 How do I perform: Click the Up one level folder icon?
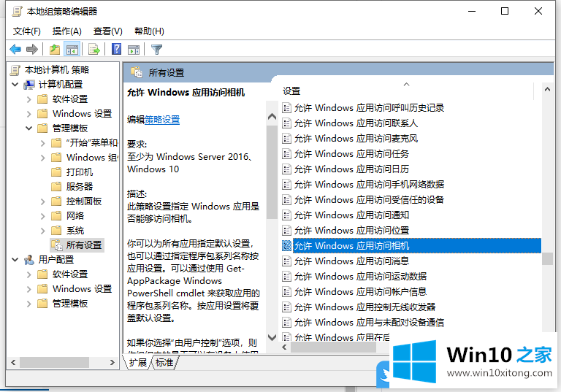pos(55,49)
